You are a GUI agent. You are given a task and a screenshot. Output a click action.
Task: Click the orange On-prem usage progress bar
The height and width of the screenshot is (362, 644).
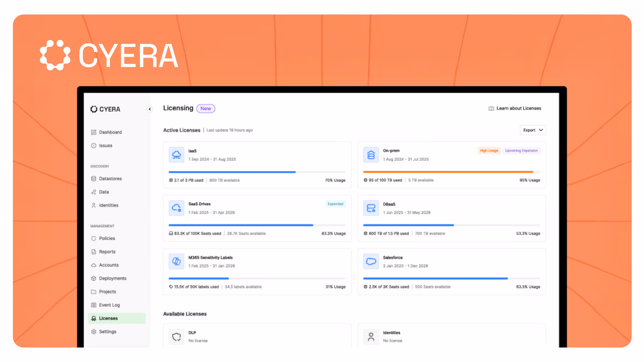point(448,172)
